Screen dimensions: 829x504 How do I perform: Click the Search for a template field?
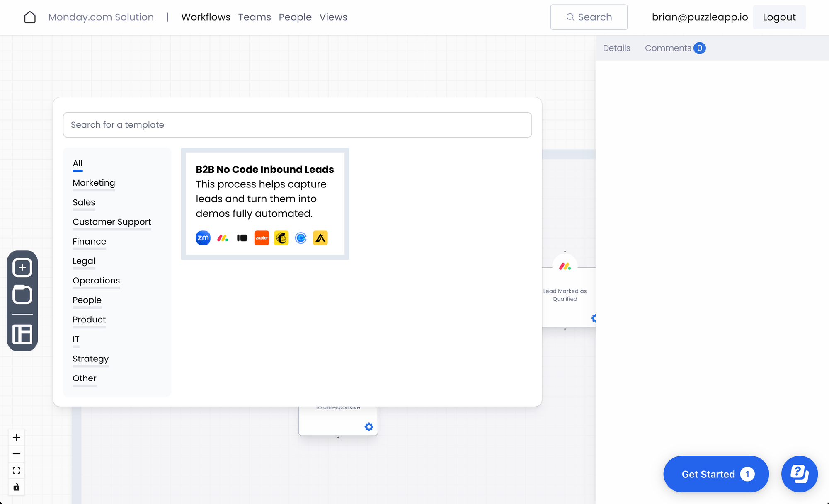pos(297,125)
